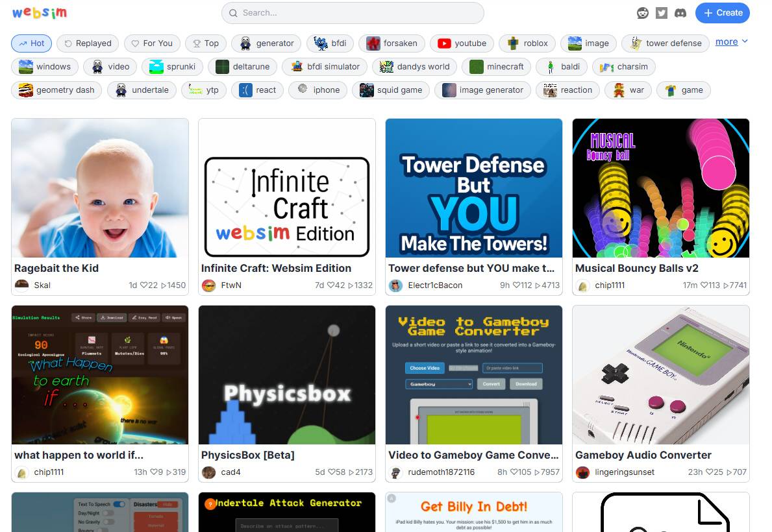Focus the Search input field
This screenshot has height=532, width=772.
click(353, 13)
